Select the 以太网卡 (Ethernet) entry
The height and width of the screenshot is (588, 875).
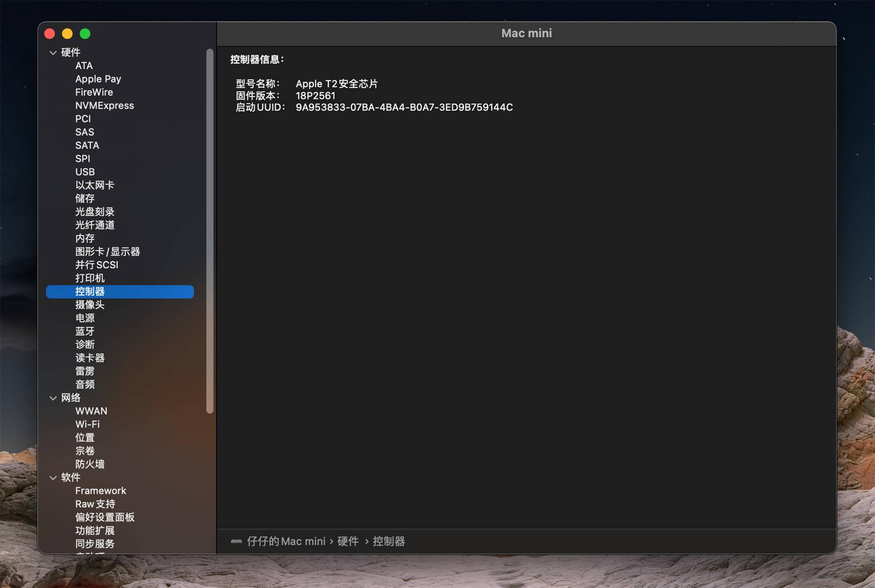pyautogui.click(x=94, y=185)
